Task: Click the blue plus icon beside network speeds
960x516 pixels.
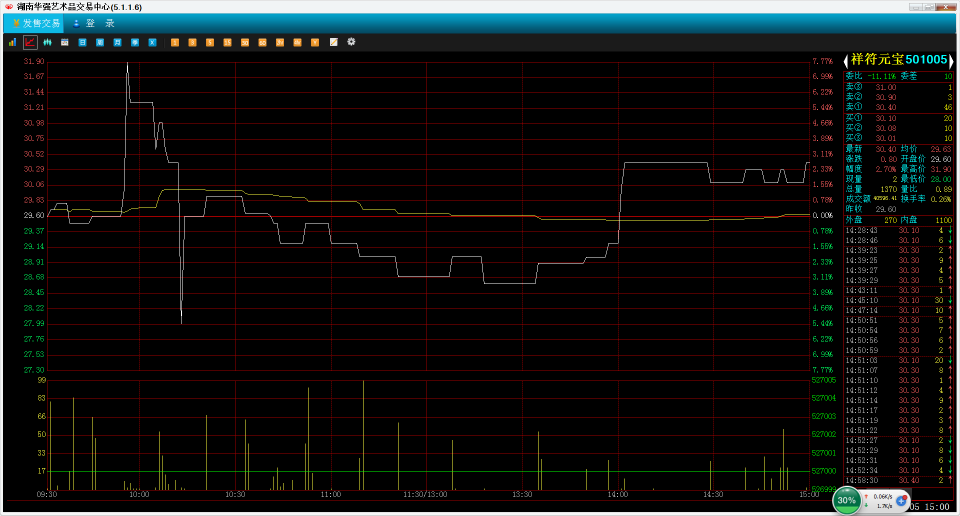Action: point(901,501)
